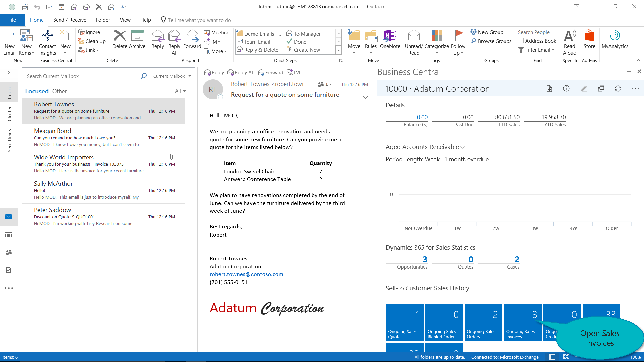
Task: Toggle Reading view in status bar
Action: (566, 357)
